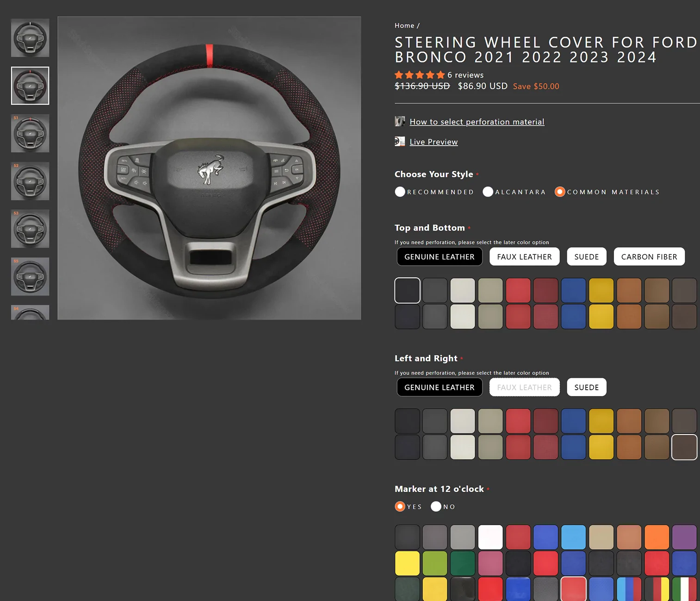Click the greyed-out Faux Leather for Left and Right
700x601 pixels.
pyautogui.click(x=525, y=387)
